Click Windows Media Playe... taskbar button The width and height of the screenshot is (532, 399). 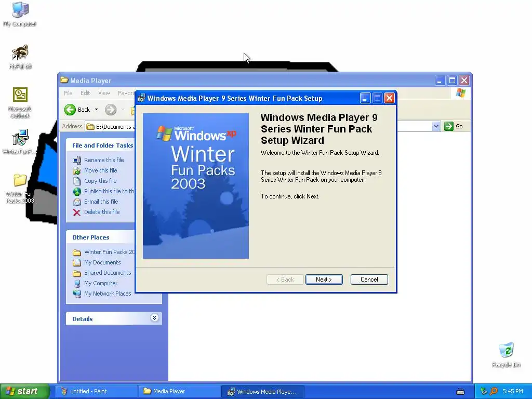click(x=262, y=391)
